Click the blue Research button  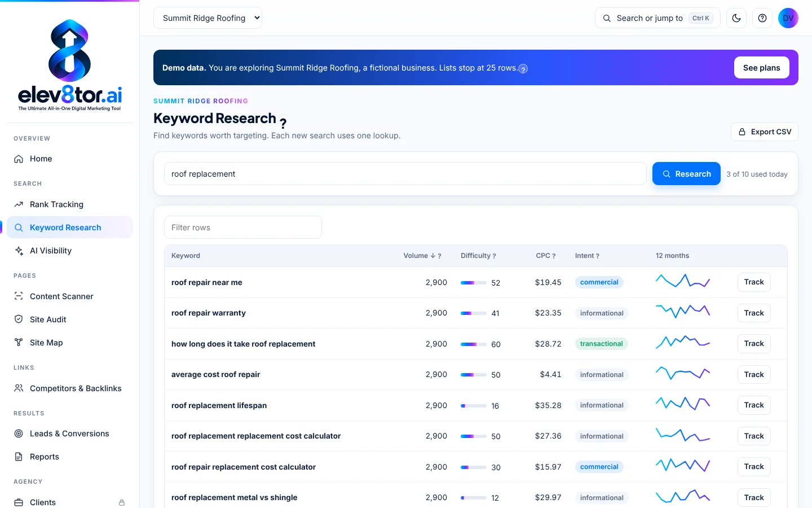pos(686,174)
